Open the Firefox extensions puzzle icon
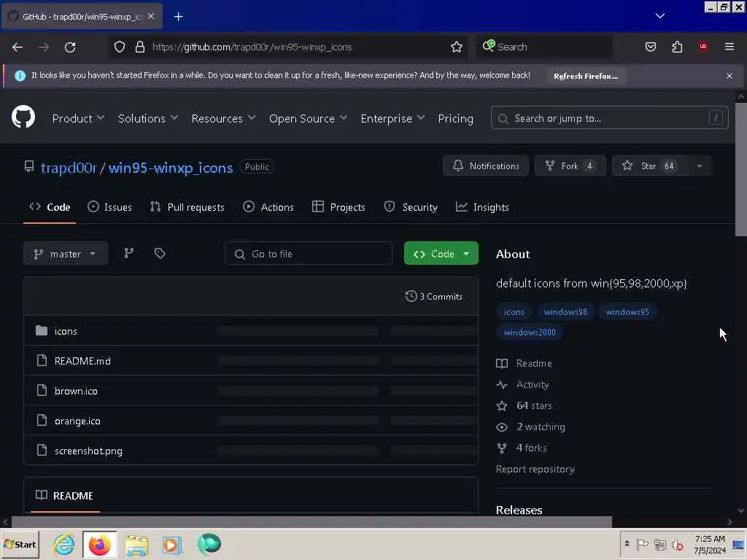 (x=677, y=47)
